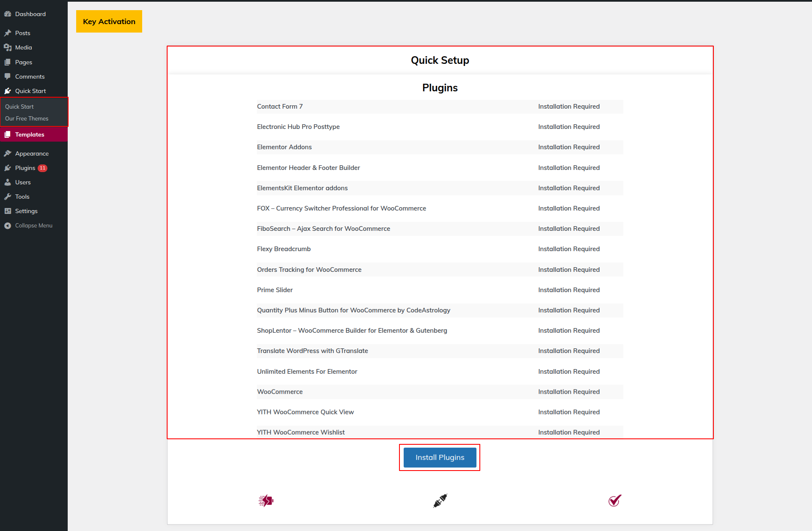Open the Templates menu item
812x531 pixels.
tap(30, 134)
